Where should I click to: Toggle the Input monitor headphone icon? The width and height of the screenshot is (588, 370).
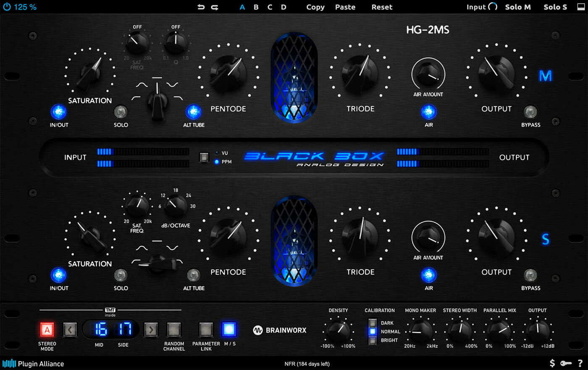tap(493, 7)
